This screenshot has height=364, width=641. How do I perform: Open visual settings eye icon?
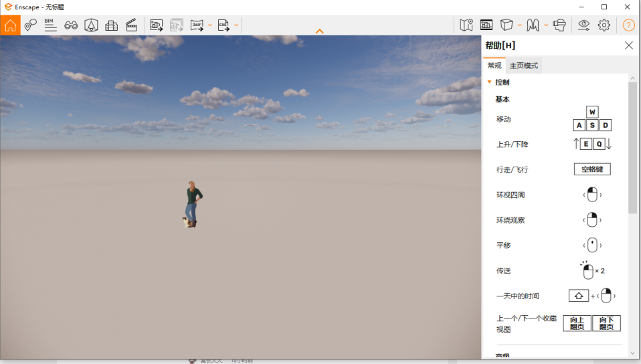[x=583, y=25]
